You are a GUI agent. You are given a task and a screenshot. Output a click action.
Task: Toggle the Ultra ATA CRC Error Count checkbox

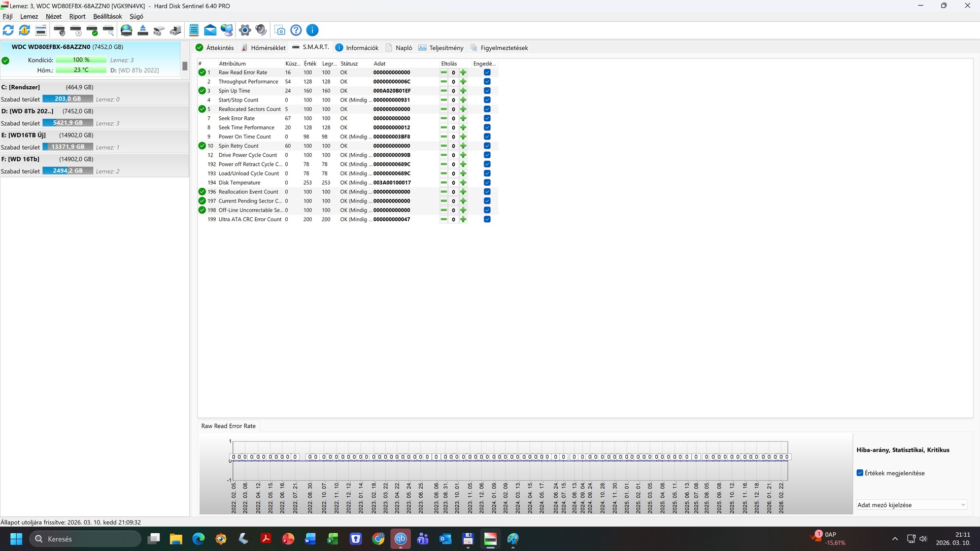click(487, 219)
